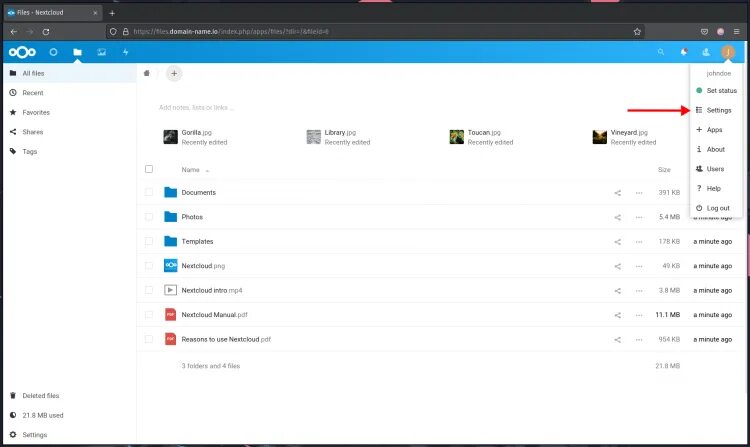Open more actions for Documents
Screen dimensions: 750x447
click(x=639, y=193)
